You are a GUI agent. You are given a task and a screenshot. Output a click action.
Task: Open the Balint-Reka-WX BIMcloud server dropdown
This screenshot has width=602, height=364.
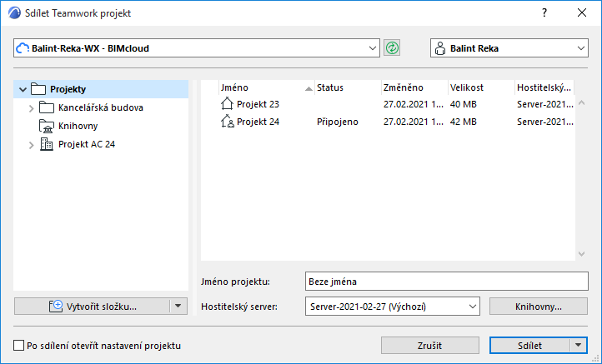(x=372, y=48)
